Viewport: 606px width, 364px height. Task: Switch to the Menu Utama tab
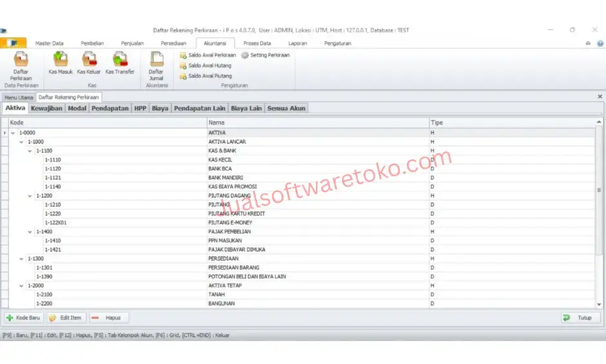[19, 97]
